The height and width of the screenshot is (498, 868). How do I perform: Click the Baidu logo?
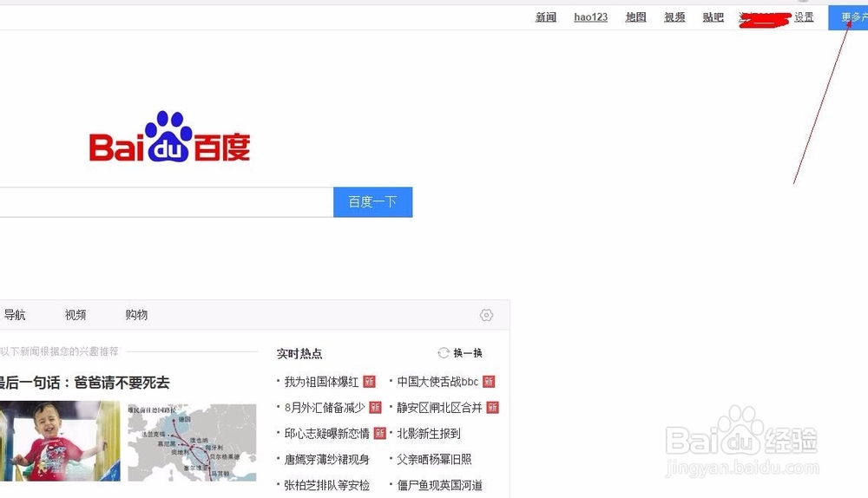(x=169, y=136)
